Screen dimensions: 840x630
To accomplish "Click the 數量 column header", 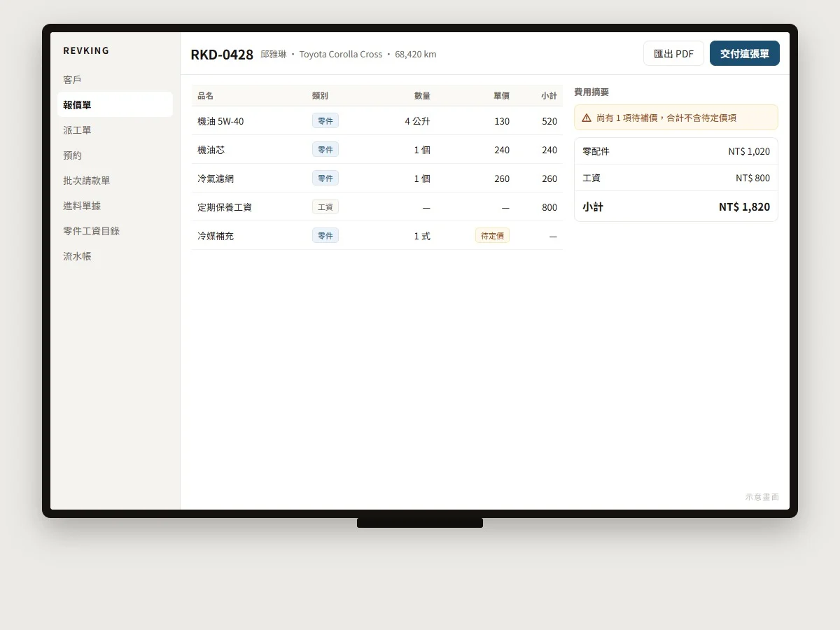I will pyautogui.click(x=422, y=96).
